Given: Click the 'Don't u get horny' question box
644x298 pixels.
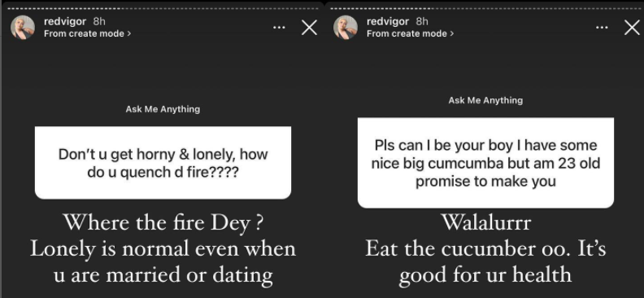Looking at the screenshot, I should point(163,163).
